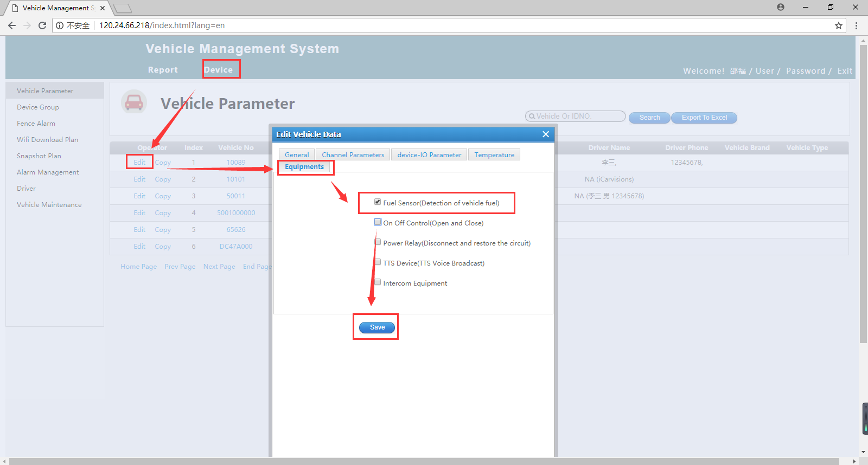Save the vehicle data
The image size is (868, 465).
pos(377,327)
